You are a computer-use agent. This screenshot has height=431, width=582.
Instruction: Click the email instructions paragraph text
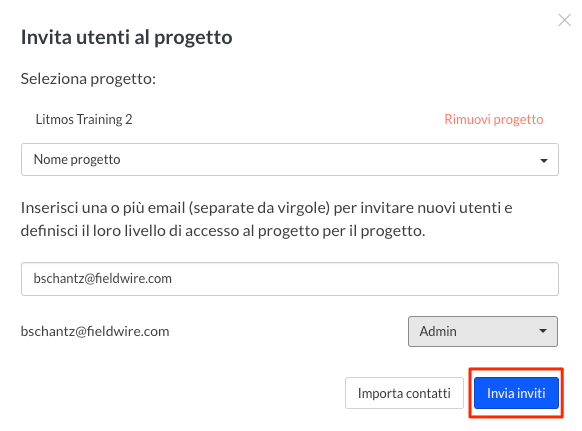point(267,219)
